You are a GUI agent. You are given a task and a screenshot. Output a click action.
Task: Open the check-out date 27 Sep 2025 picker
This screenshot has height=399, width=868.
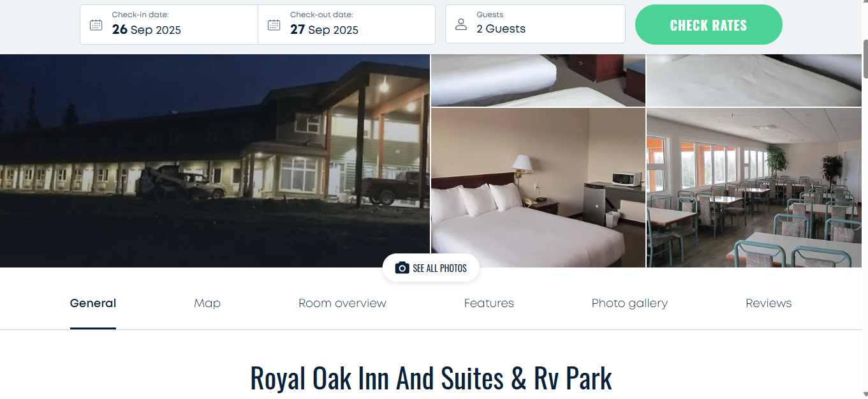tap(347, 24)
